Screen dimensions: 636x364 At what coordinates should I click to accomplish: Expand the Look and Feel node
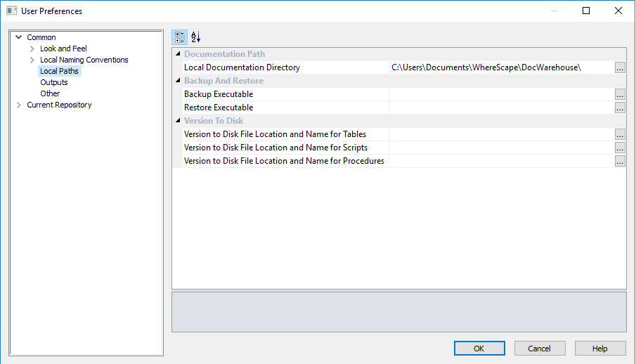(32, 49)
